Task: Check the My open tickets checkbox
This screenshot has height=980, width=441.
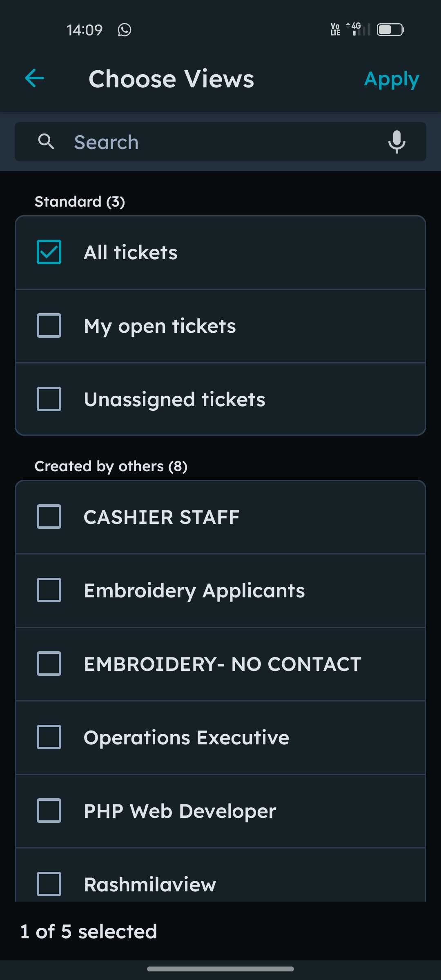Action: (49, 325)
